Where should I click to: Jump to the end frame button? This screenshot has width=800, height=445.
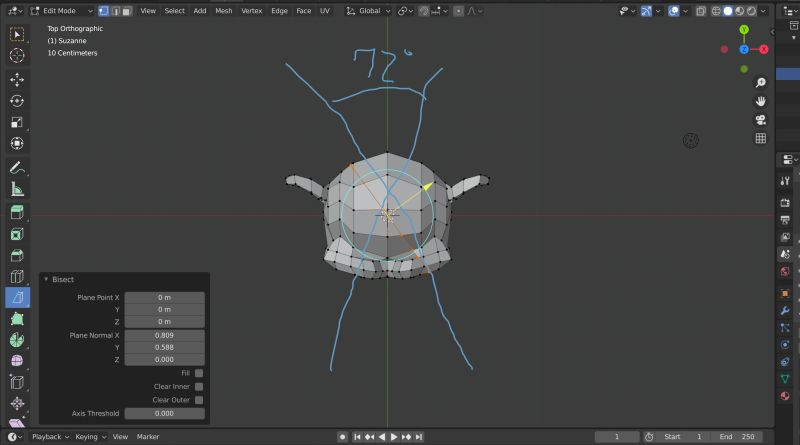(419, 437)
